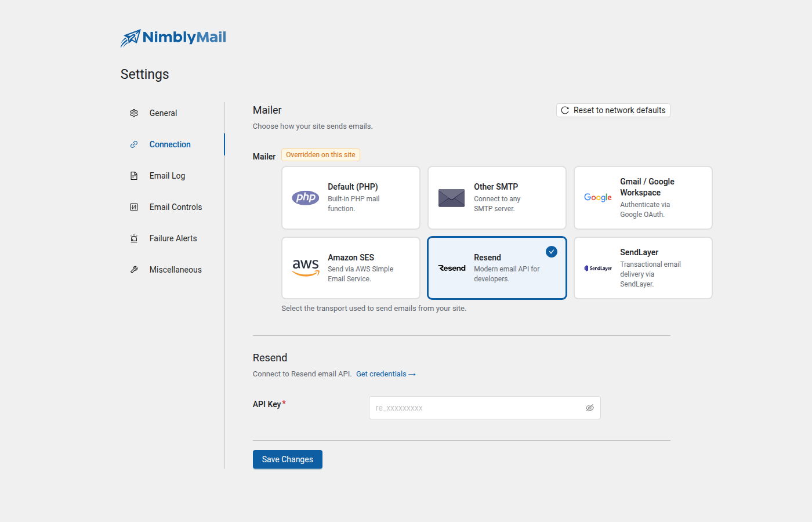812x522 pixels.
Task: Click Reset to network defaults button
Action: tap(613, 110)
